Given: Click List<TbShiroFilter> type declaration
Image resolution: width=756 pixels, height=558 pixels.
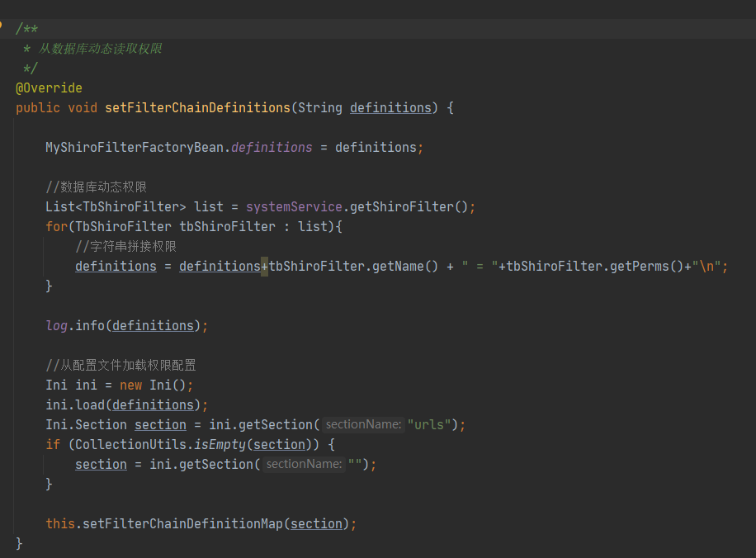Looking at the screenshot, I should click(116, 207).
